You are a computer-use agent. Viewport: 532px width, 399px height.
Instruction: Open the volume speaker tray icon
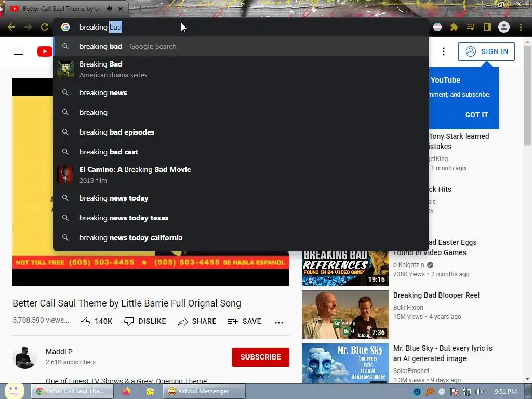[x=479, y=392]
